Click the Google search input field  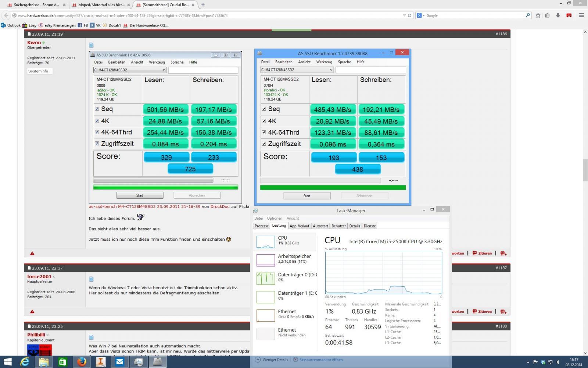coord(475,15)
